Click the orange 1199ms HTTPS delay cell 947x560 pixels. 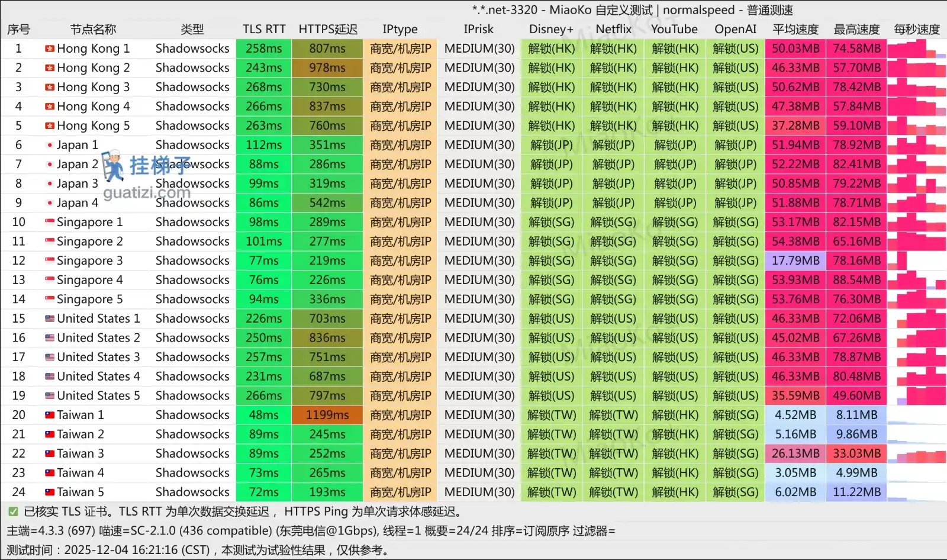pyautogui.click(x=327, y=415)
